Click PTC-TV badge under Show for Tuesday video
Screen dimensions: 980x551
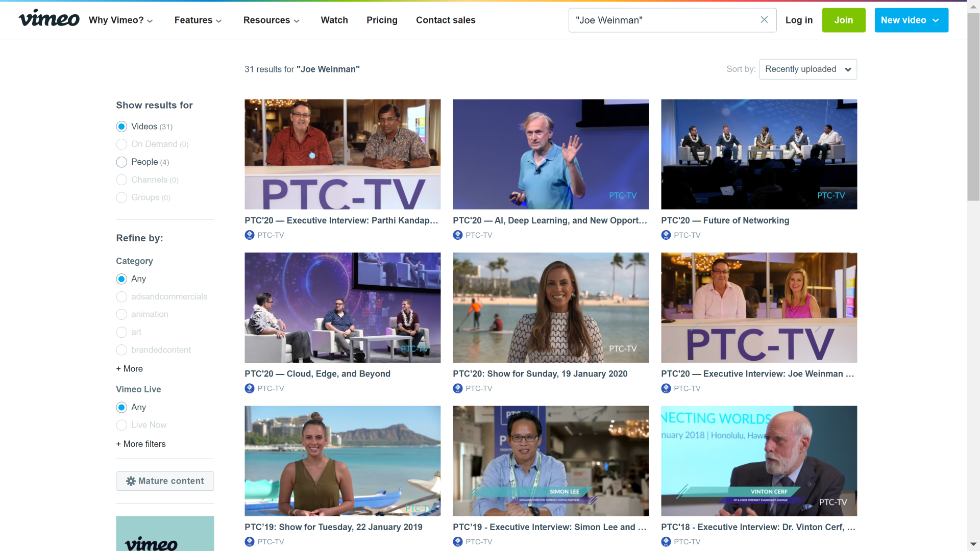tap(250, 542)
